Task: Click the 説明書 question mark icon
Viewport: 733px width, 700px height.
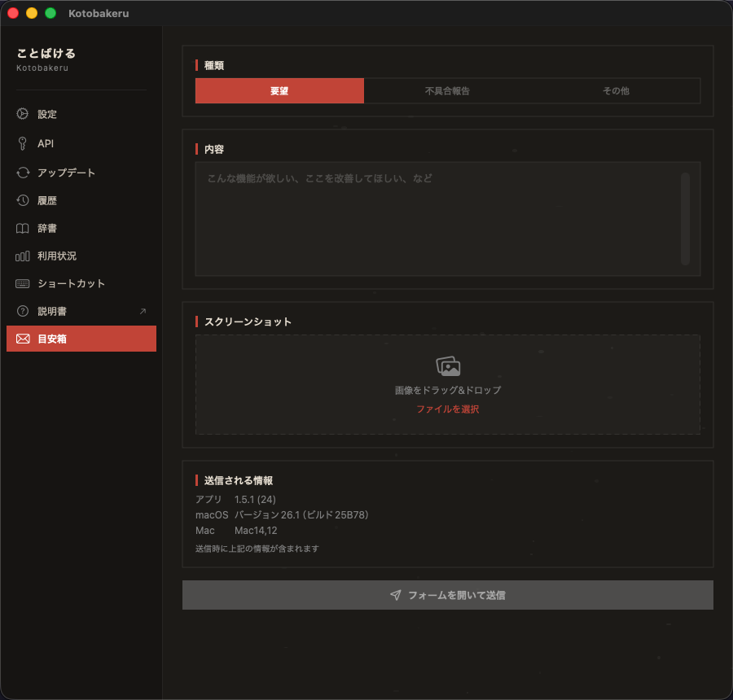Action: [23, 311]
